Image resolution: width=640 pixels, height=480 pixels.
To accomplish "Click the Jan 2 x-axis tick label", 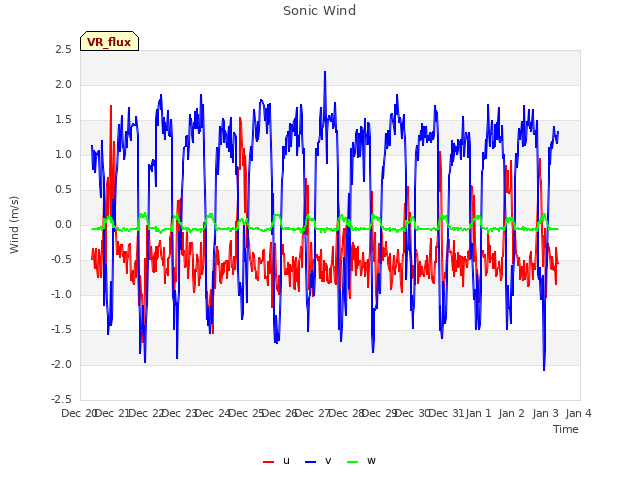I will click(x=511, y=413).
